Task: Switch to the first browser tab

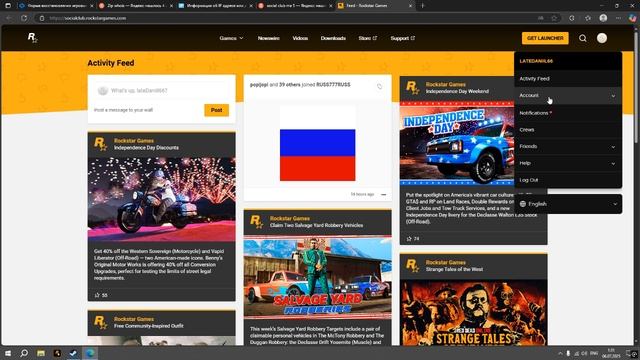Action: tap(56, 6)
